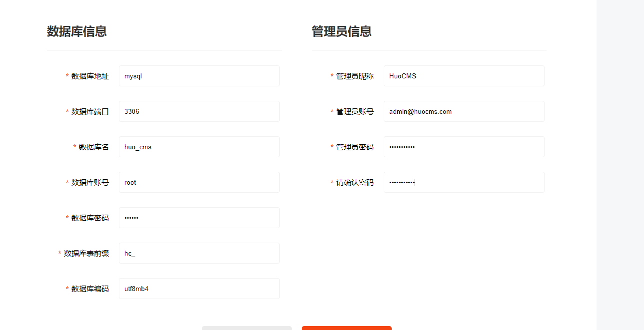
Task: Click the admin account field with admin@huocms.com
Action: click(464, 111)
